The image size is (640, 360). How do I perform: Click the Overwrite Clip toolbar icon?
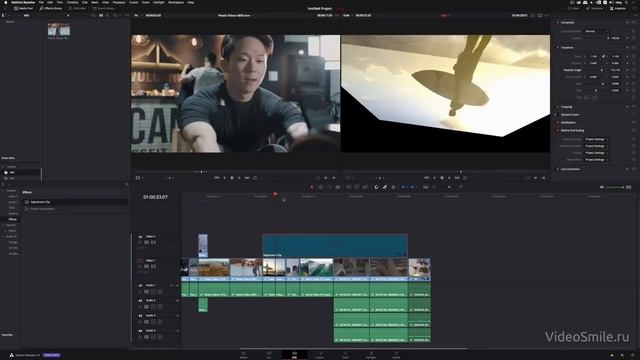click(x=357, y=187)
